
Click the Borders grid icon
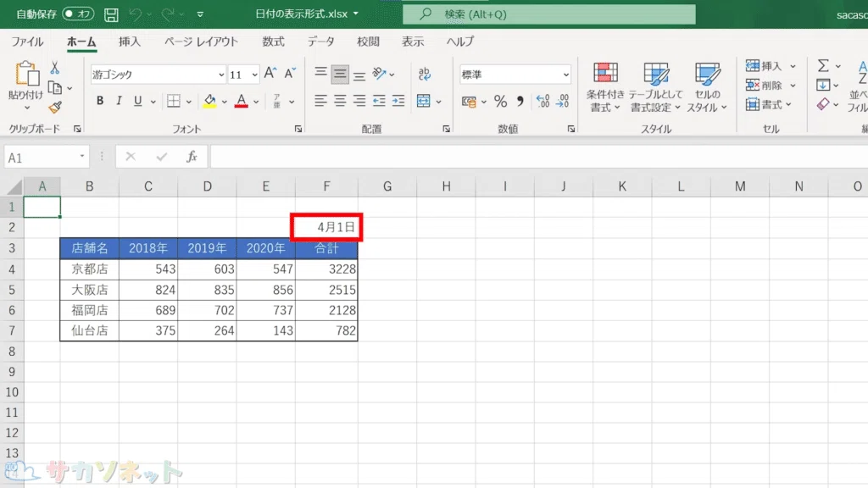(x=174, y=101)
